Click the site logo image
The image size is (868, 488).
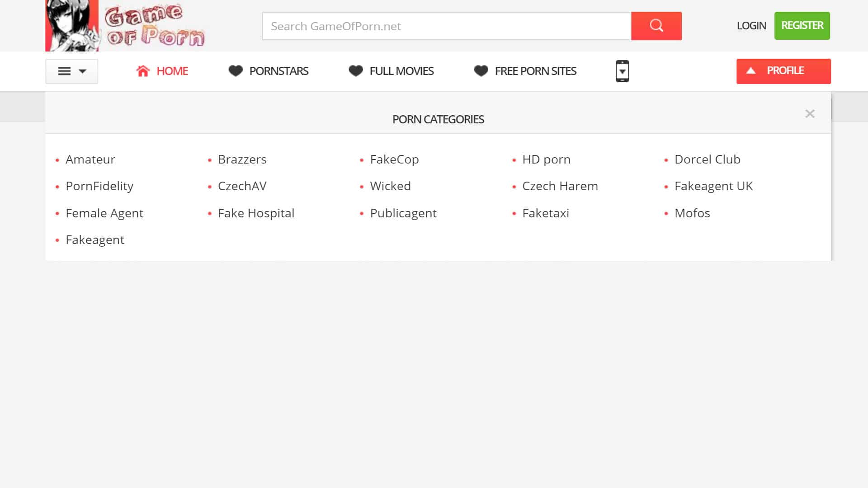point(125,26)
